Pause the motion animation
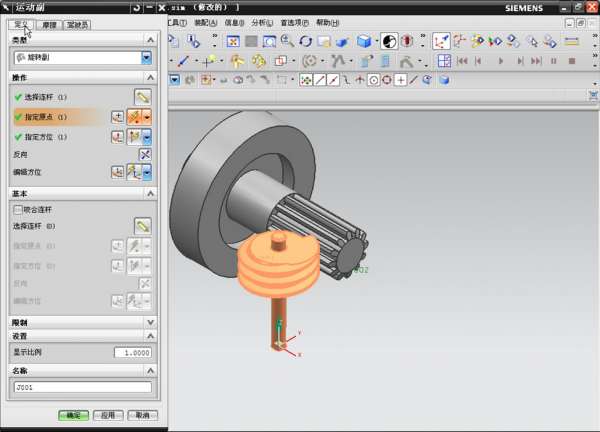The image size is (600, 432). click(554, 61)
